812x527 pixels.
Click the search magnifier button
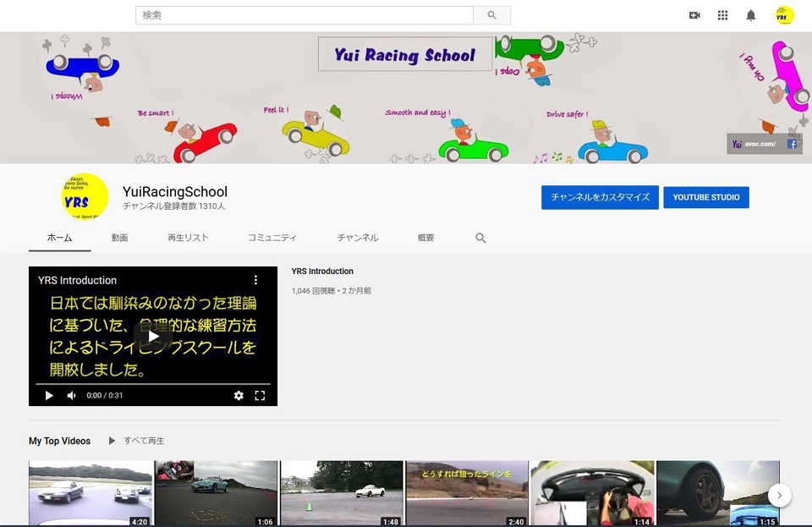[491, 15]
